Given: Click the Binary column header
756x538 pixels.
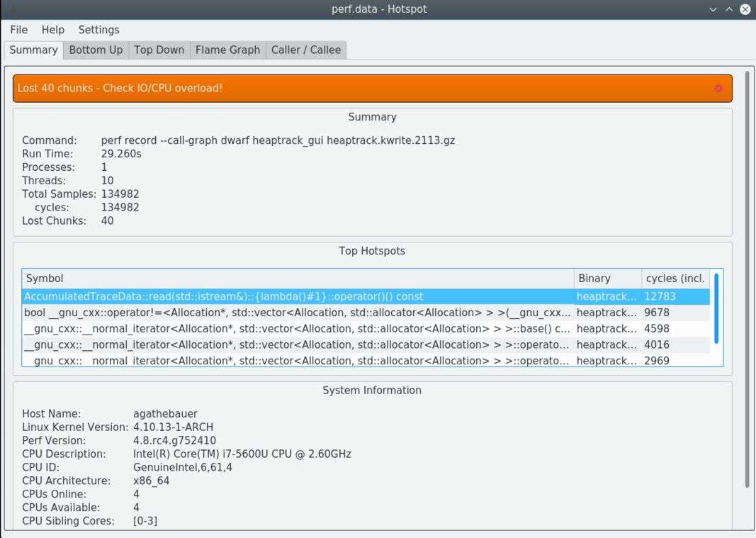Looking at the screenshot, I should point(607,279).
